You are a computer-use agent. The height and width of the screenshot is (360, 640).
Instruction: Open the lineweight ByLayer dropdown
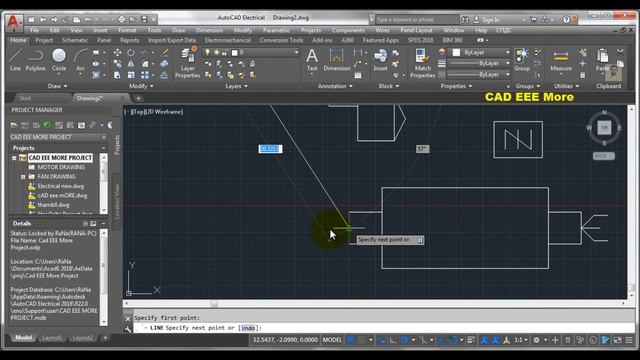point(507,63)
